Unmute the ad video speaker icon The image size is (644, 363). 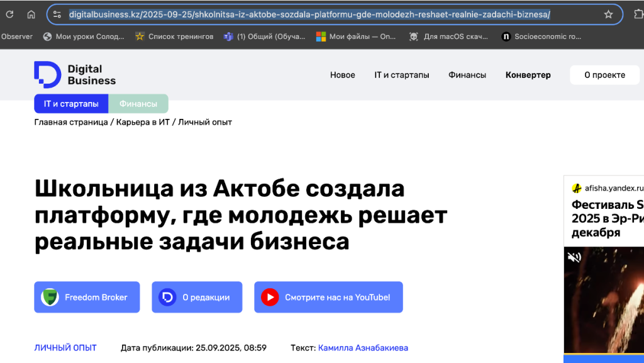click(574, 257)
